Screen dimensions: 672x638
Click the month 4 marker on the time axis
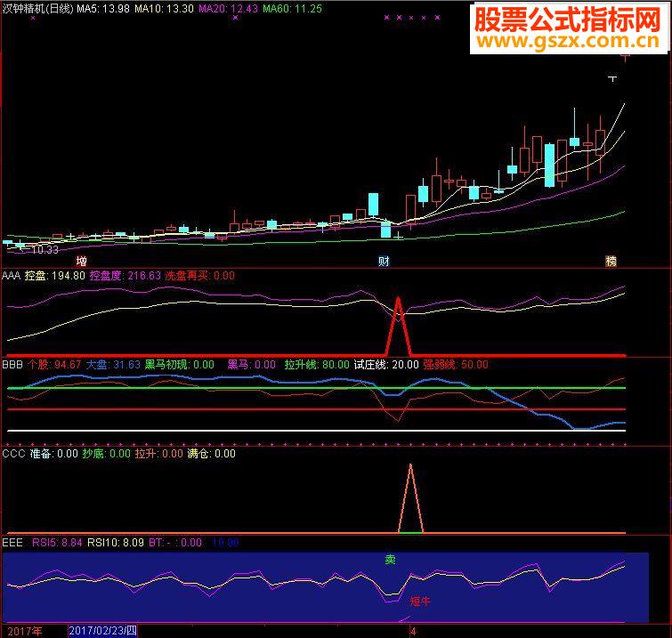pyautogui.click(x=413, y=631)
